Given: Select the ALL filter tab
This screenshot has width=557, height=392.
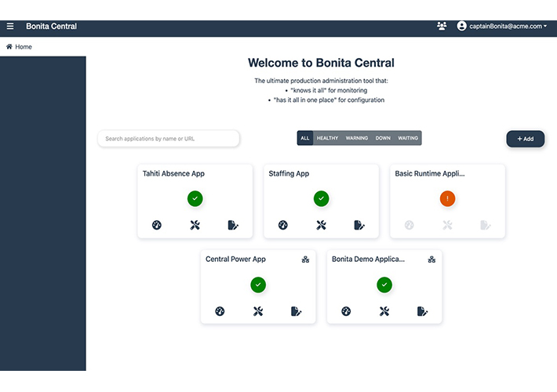Looking at the screenshot, I should (305, 138).
